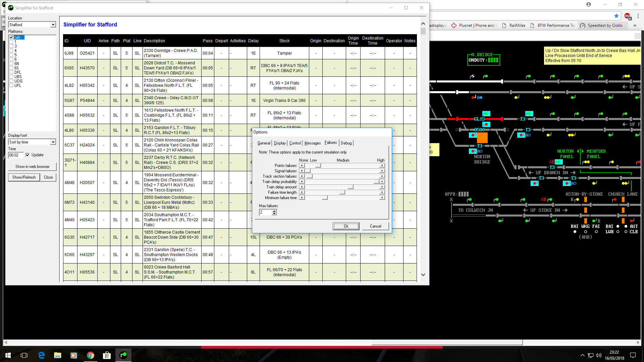The width and height of the screenshot is (644, 362).
Task: Switch to Debug tab in Options
Action: (346, 143)
